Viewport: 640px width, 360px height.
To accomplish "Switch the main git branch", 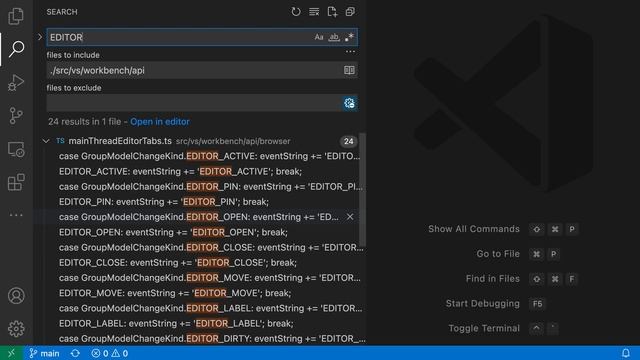I will click(x=44, y=353).
